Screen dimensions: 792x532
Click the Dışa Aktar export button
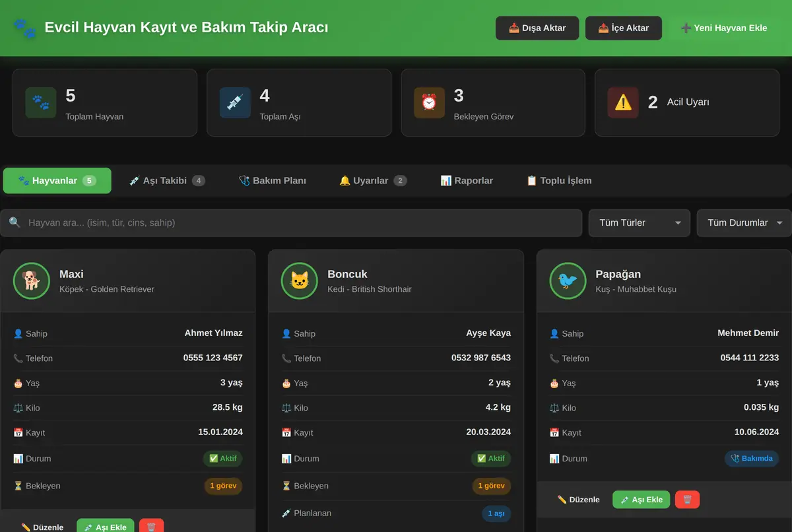click(537, 28)
